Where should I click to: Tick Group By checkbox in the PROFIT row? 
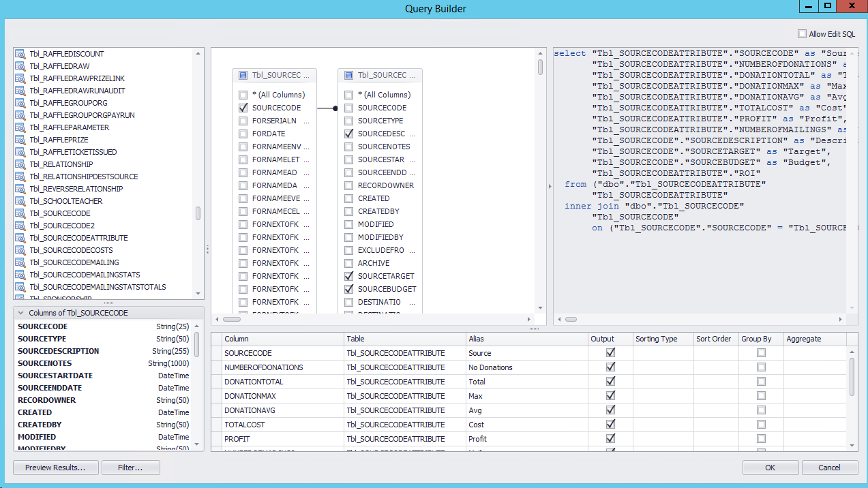tap(761, 439)
